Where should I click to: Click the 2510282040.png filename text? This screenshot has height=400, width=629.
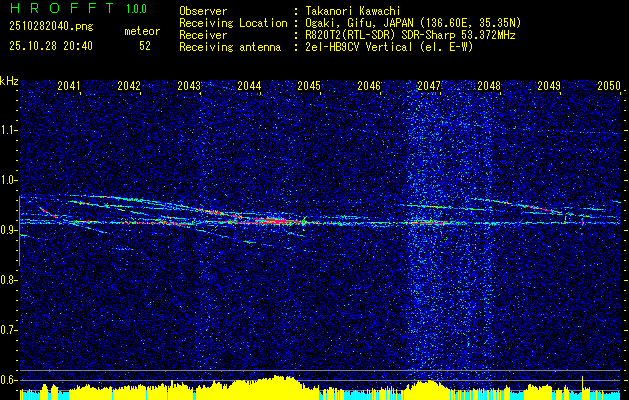(51, 27)
